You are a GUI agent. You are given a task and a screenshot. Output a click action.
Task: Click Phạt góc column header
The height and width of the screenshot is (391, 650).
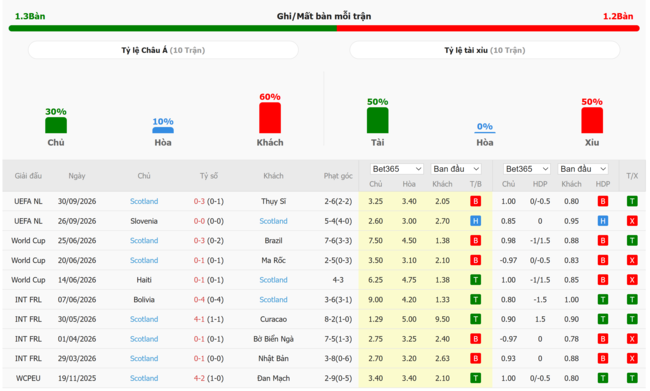pyautogui.click(x=338, y=176)
